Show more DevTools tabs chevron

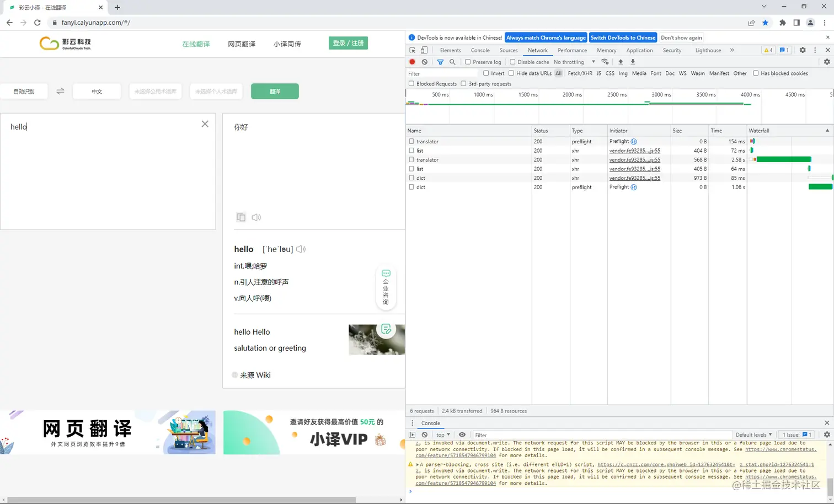coord(732,50)
